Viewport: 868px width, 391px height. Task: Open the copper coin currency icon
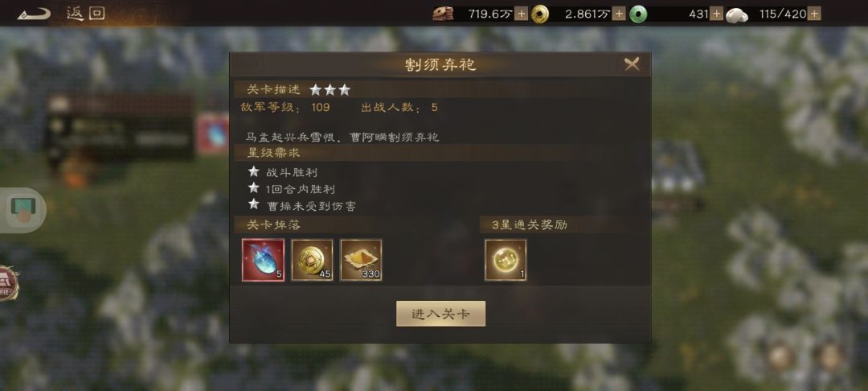pyautogui.click(x=540, y=14)
